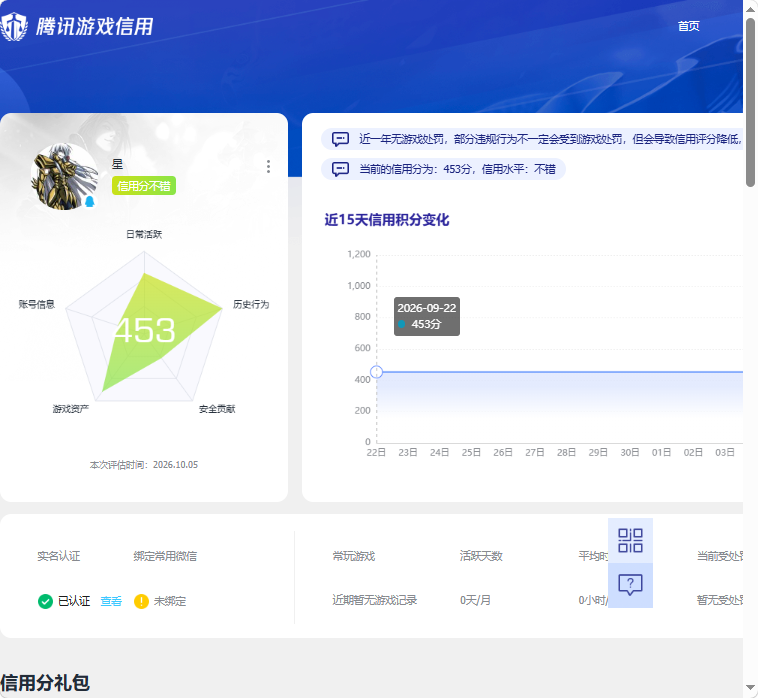This screenshot has width=758, height=698.
Task: Click the yellow warning icon beside 未绑定
Action: (x=141, y=601)
